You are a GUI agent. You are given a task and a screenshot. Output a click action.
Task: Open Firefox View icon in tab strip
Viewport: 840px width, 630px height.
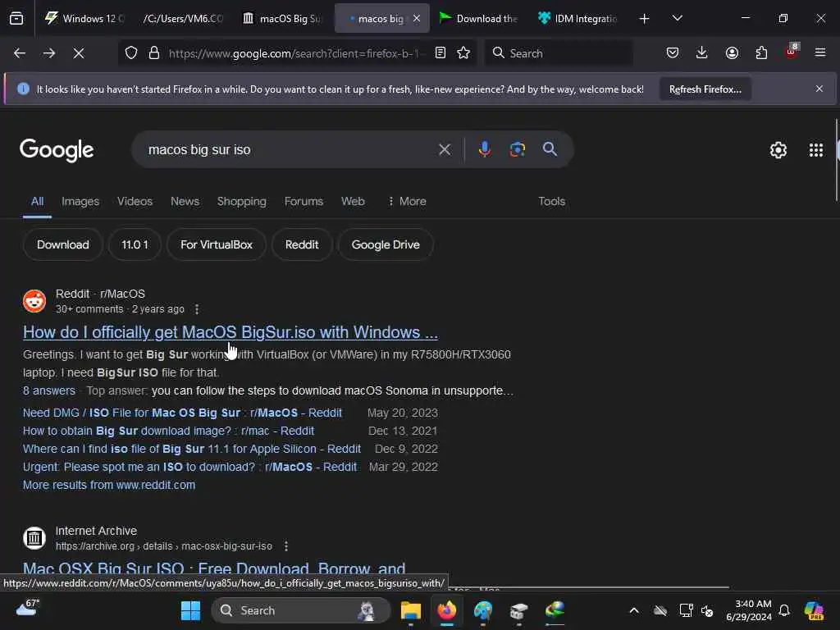[x=16, y=18]
